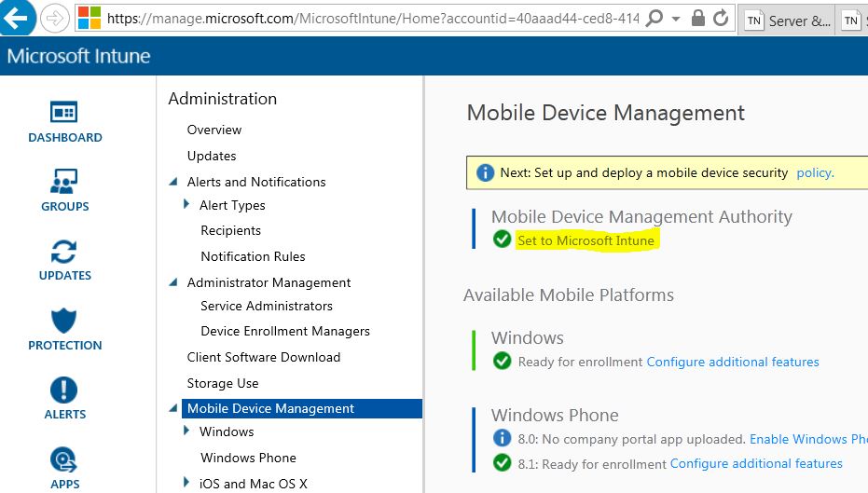
Task: Expand the Alert Types node
Action: pos(186,205)
